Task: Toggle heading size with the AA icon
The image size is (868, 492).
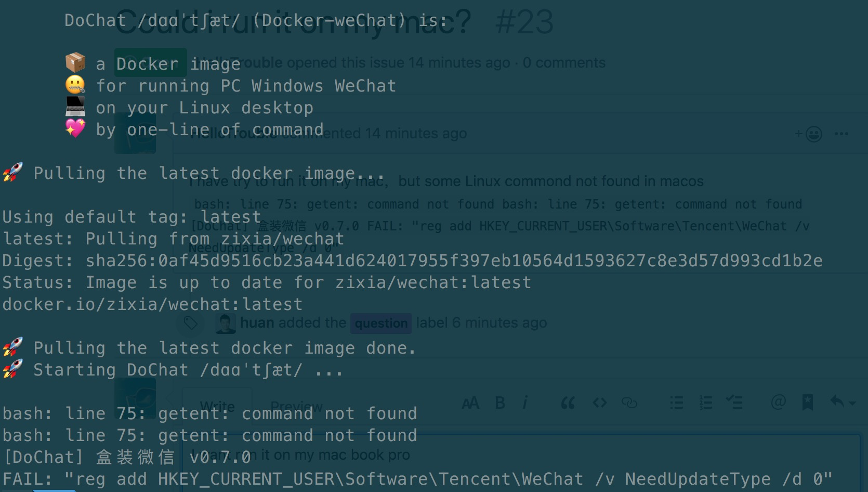Action: click(x=471, y=402)
